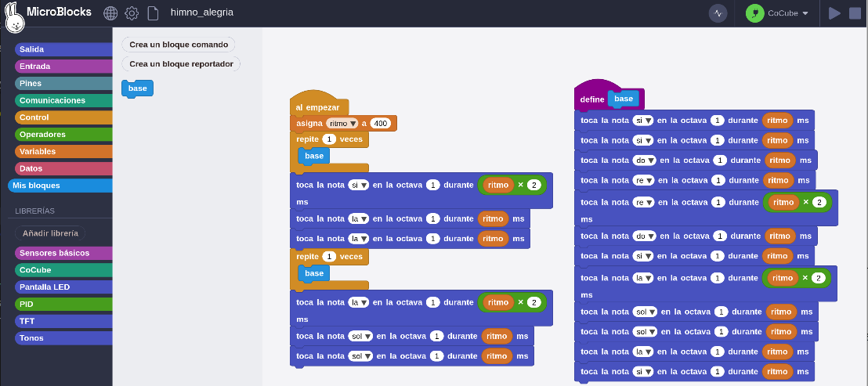868x386 pixels.
Task: Click the green board connection icon
Action: (x=754, y=13)
